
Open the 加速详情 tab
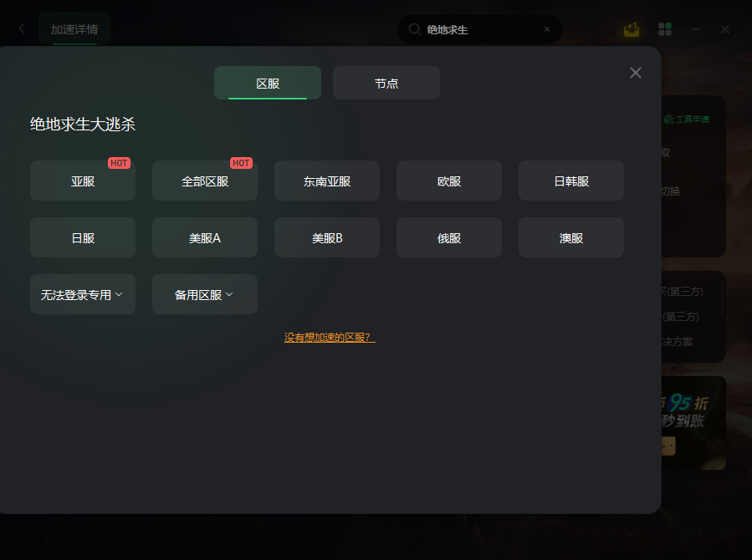(74, 29)
